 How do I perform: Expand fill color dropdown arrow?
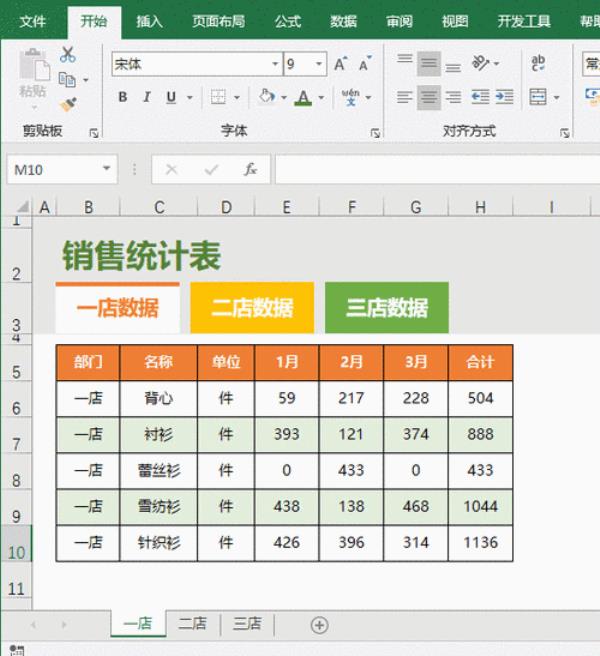click(284, 97)
